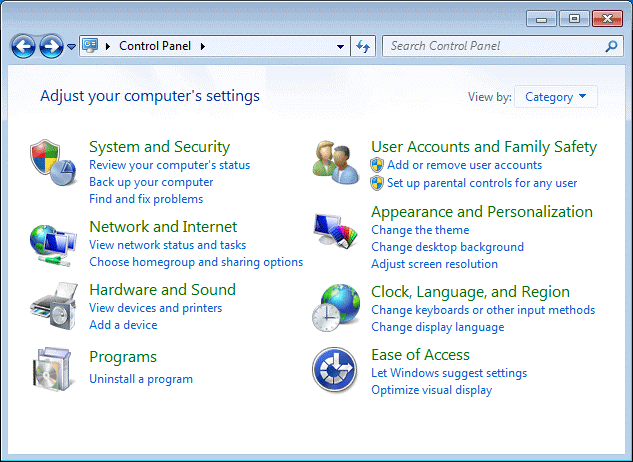Open the View by Category dropdown
Viewport: 633px width, 462px height.
coord(555,97)
